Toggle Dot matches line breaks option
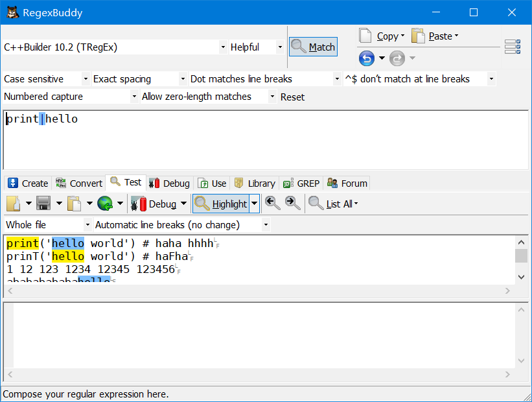 [265, 79]
